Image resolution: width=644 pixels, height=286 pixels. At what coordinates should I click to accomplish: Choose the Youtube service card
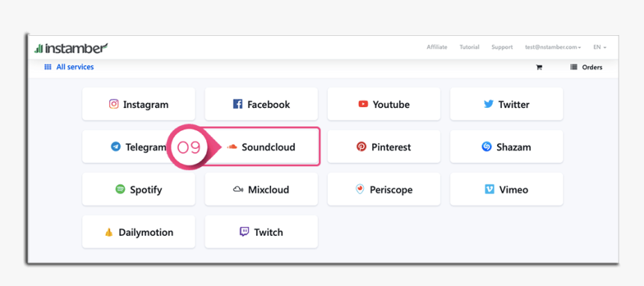tap(384, 104)
